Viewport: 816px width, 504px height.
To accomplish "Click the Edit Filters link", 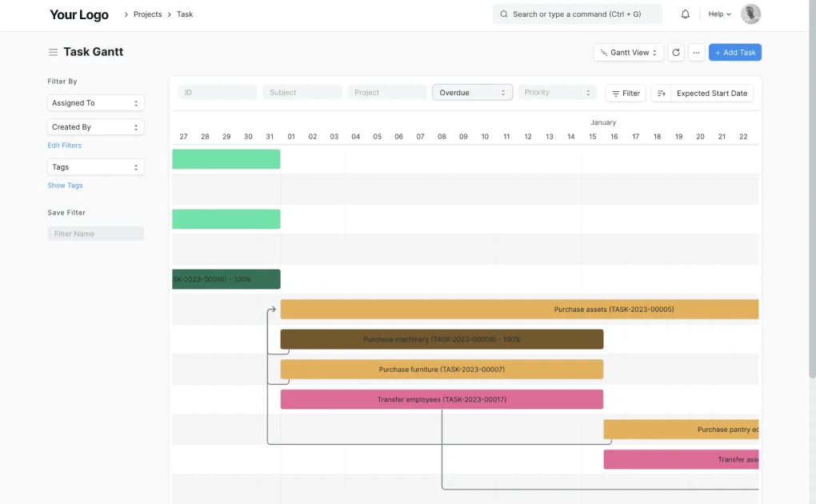I will (x=64, y=145).
